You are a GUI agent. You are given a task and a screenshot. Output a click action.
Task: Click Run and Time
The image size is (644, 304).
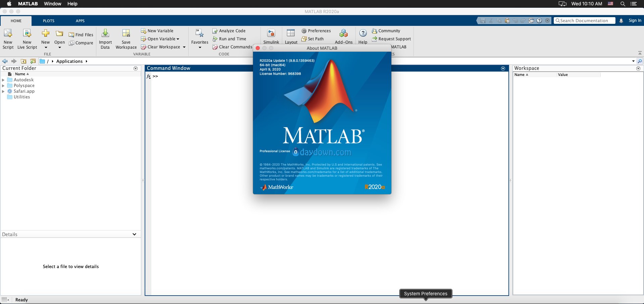[x=229, y=39]
